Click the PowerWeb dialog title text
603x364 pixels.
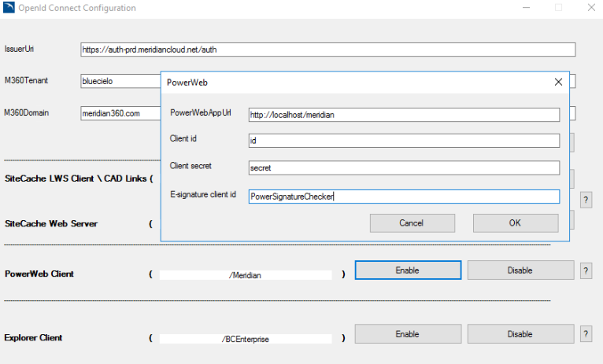187,83
